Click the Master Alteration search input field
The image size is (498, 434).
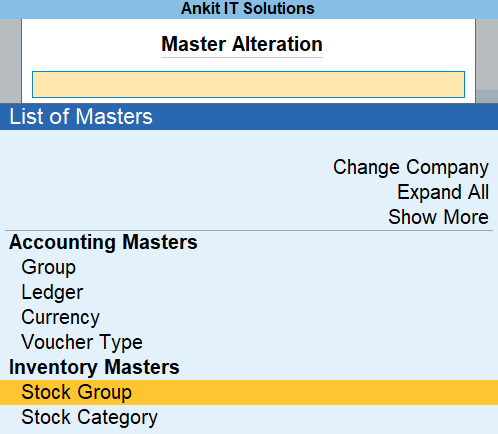click(248, 84)
